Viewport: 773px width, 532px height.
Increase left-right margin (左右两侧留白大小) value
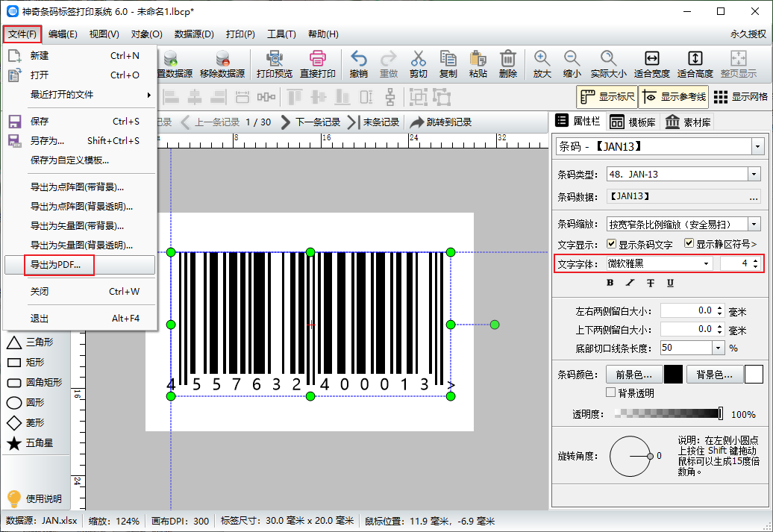[x=720, y=307]
